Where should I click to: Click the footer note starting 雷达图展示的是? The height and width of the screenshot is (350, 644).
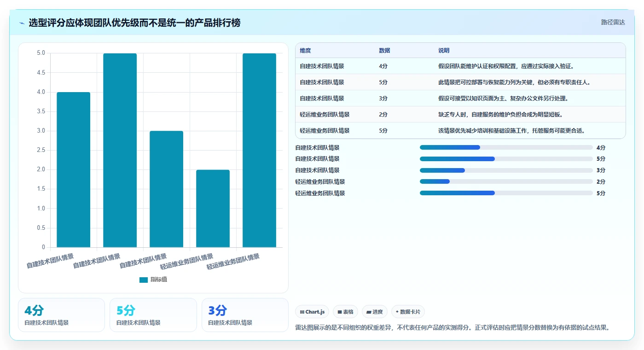(x=453, y=328)
